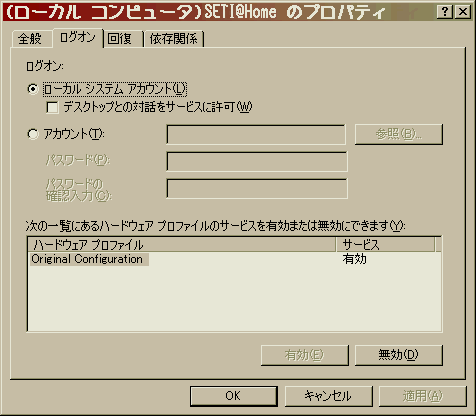
Task: Click the 有効(E) enable button
Action: 305,355
